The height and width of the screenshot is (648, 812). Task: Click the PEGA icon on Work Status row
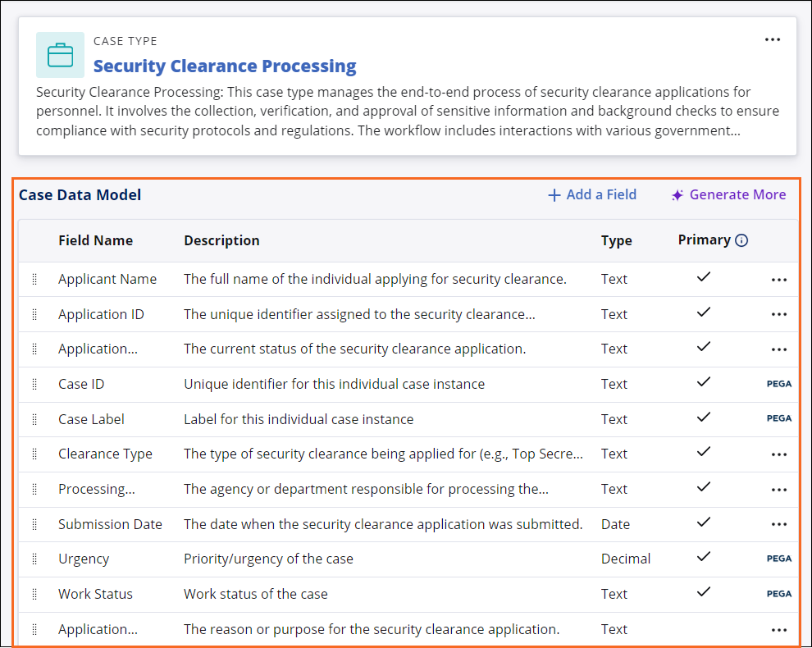(x=778, y=594)
